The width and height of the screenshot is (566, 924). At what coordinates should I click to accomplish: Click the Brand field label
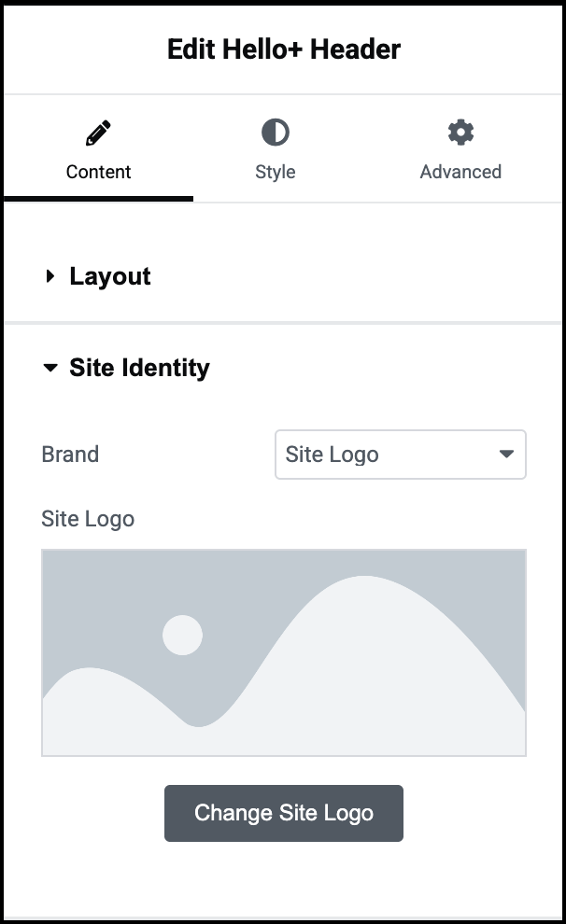70,455
